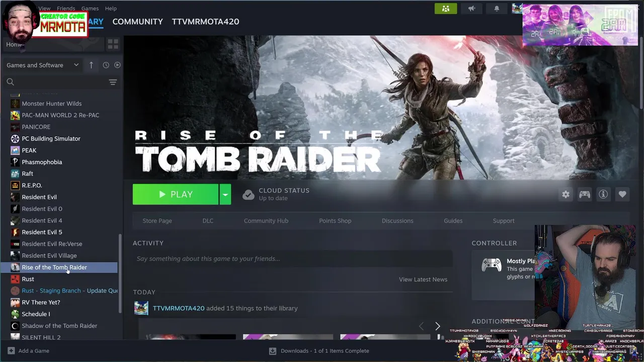This screenshot has height=362, width=644.
Task: Add game to favorites heart icon
Action: click(622, 195)
